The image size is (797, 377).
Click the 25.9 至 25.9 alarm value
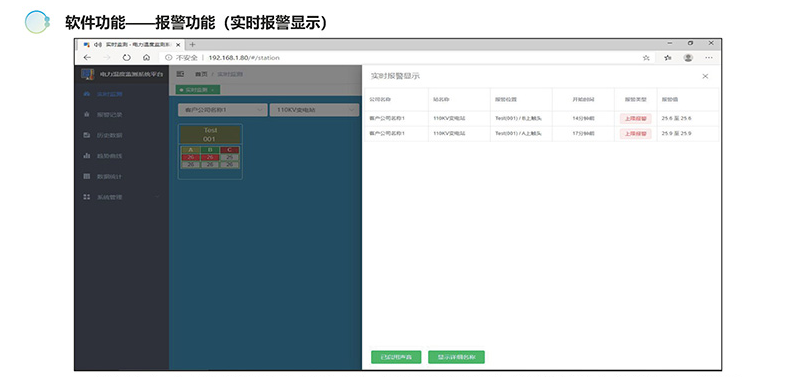click(677, 134)
